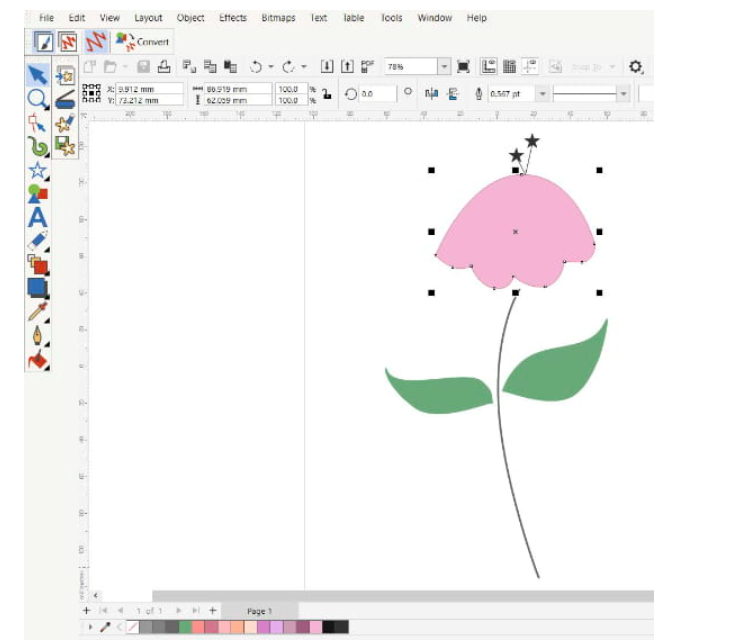Select the Text tool (letter A)
The width and height of the screenshot is (730, 641).
pyautogui.click(x=37, y=217)
